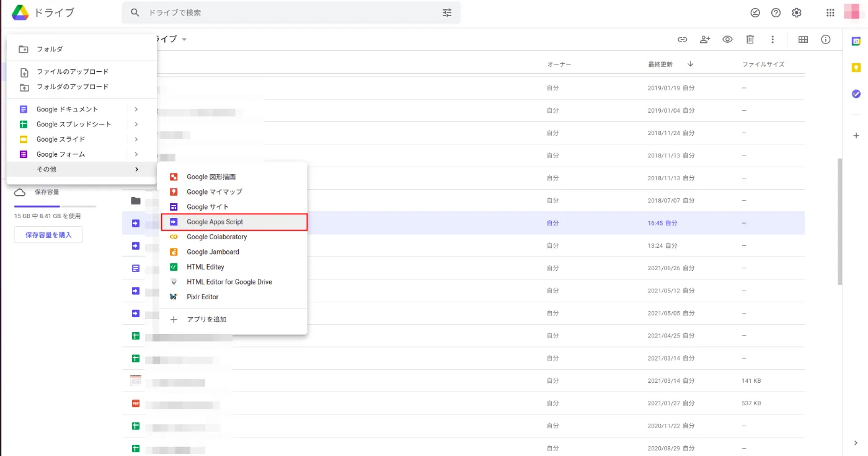Click the ドライブで検索 search field
The width and height of the screenshot is (868, 456).
[x=285, y=12]
